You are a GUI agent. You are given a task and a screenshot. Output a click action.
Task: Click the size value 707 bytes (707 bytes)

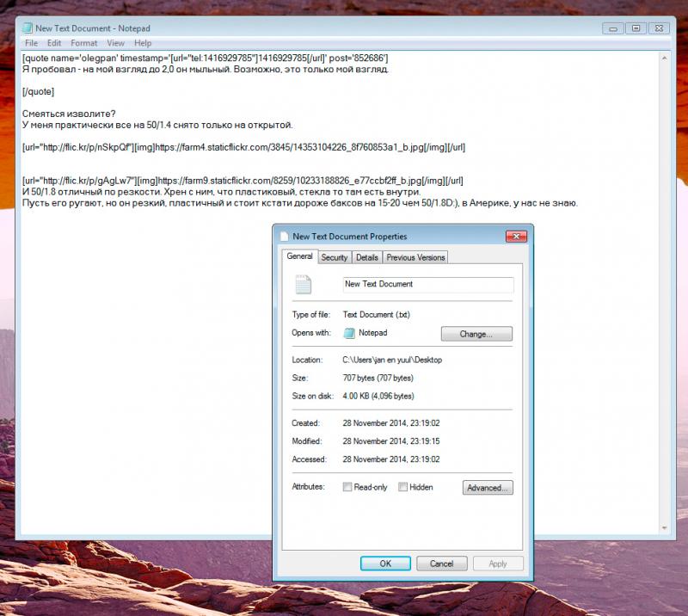pos(378,378)
